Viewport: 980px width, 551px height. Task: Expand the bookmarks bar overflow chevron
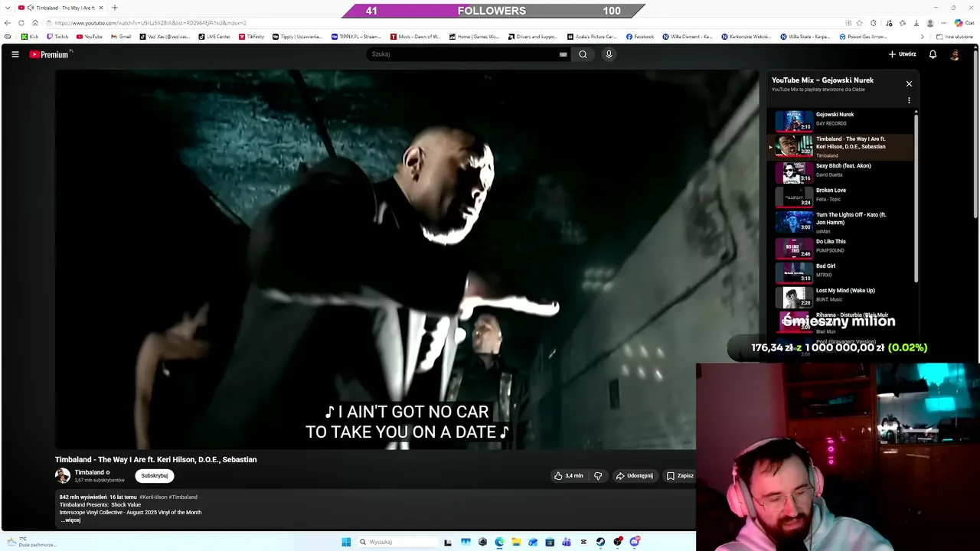tap(922, 37)
